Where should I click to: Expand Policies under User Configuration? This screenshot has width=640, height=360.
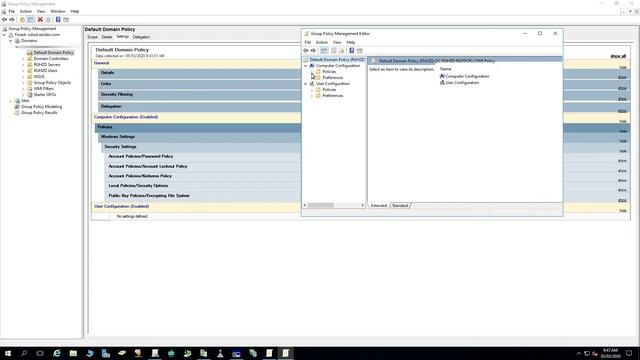point(312,90)
